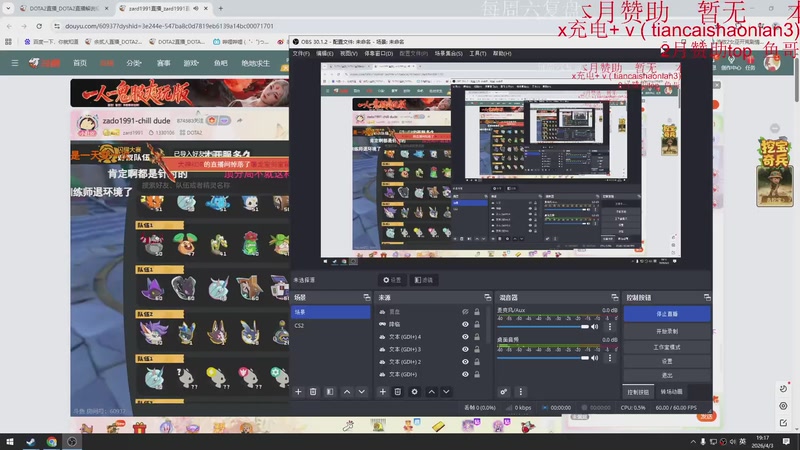Click source toolbar 滤镜 filters button
Viewport: 800px width, 450px height.
click(x=423, y=280)
